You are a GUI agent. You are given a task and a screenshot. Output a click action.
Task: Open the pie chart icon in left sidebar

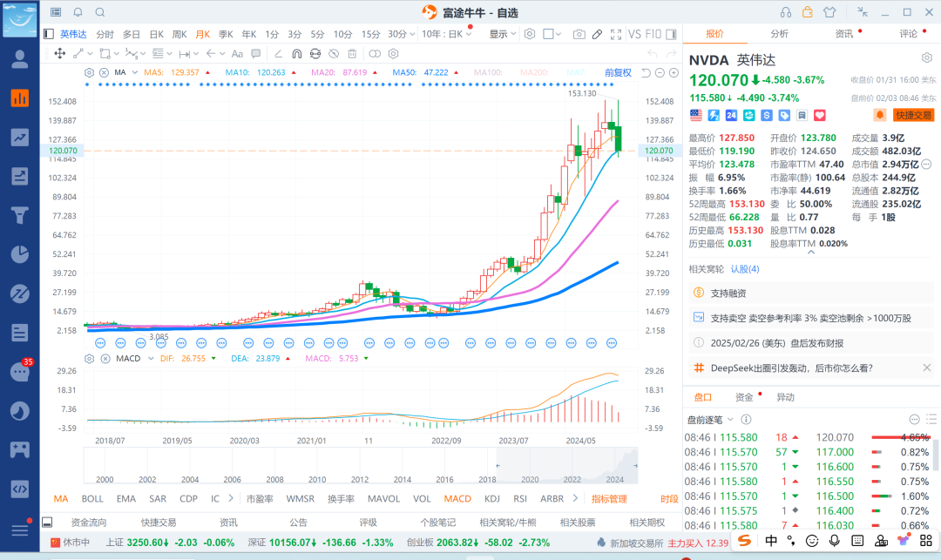click(20, 253)
